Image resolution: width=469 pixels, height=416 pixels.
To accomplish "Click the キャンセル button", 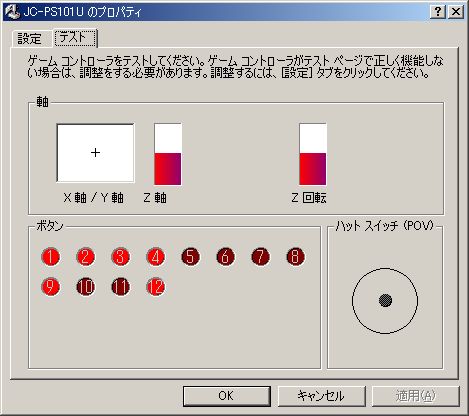I will pyautogui.click(x=321, y=396).
